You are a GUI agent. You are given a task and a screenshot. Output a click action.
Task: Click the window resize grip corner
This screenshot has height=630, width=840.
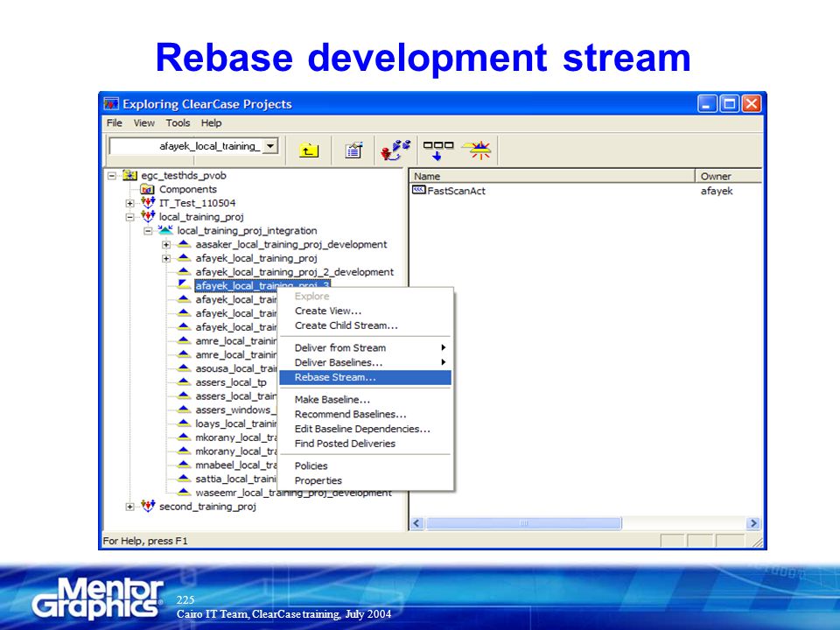click(758, 542)
